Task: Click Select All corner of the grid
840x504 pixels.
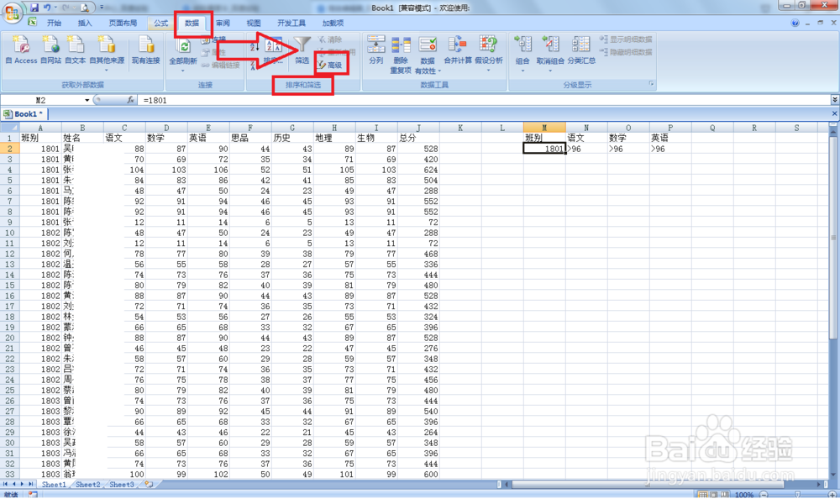Action: point(9,128)
